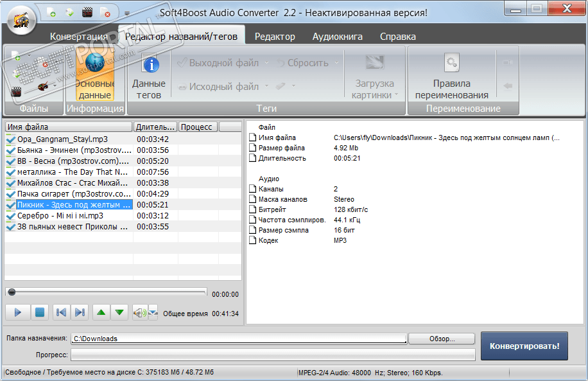The height and width of the screenshot is (381, 588).
Task: Expand the Сбросить dropdown arrow
Action: [x=336, y=63]
